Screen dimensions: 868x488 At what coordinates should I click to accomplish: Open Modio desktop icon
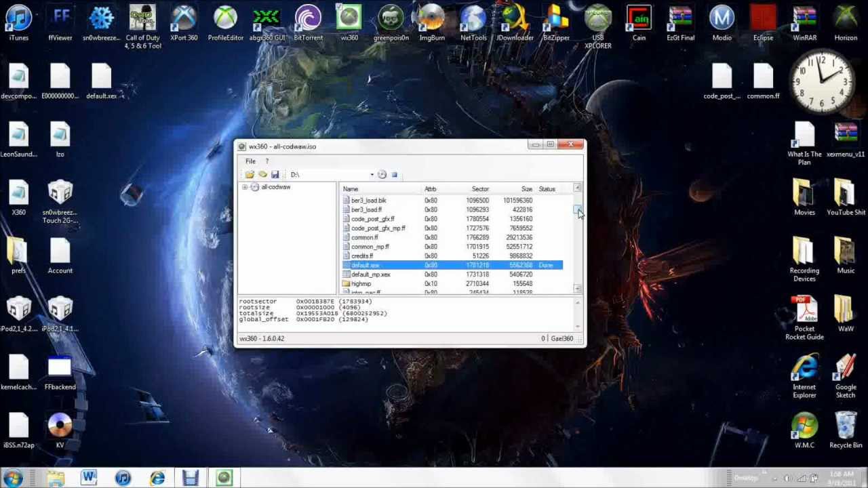(x=722, y=23)
